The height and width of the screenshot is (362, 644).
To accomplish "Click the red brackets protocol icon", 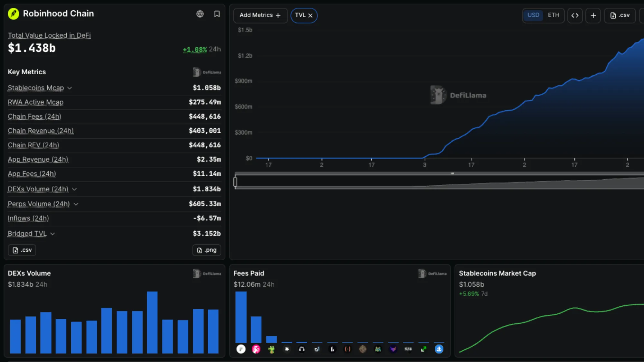I will pyautogui.click(x=347, y=349).
